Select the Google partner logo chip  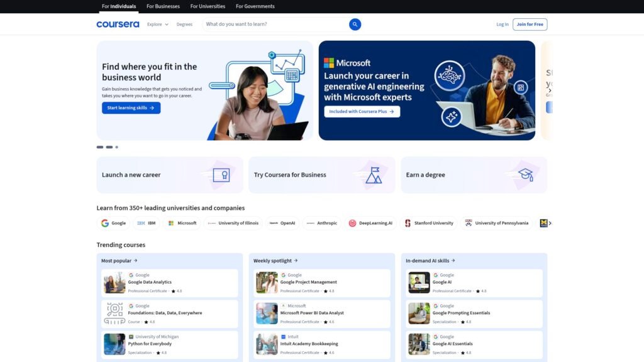[x=114, y=223]
